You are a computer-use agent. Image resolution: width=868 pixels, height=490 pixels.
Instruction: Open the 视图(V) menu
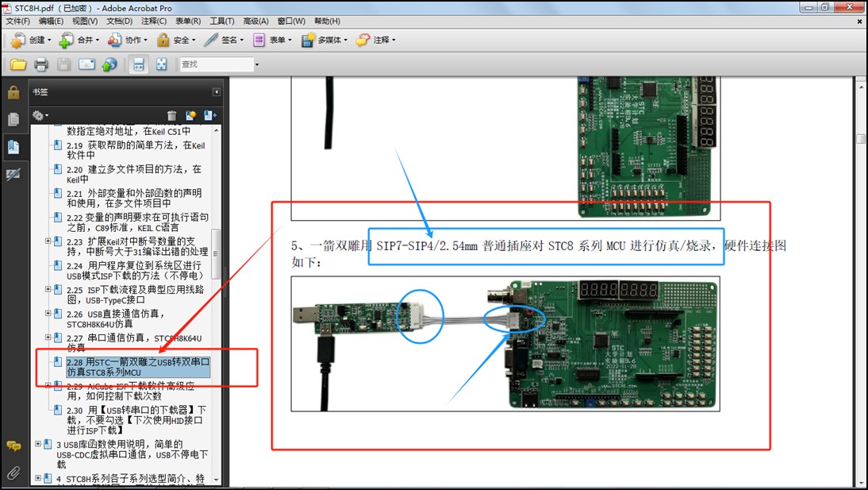click(x=85, y=21)
